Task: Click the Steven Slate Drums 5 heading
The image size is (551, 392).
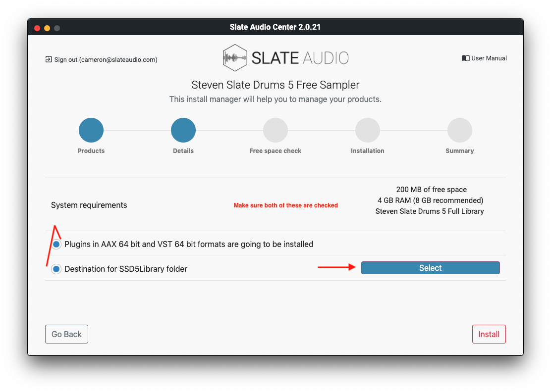Action: pos(275,85)
